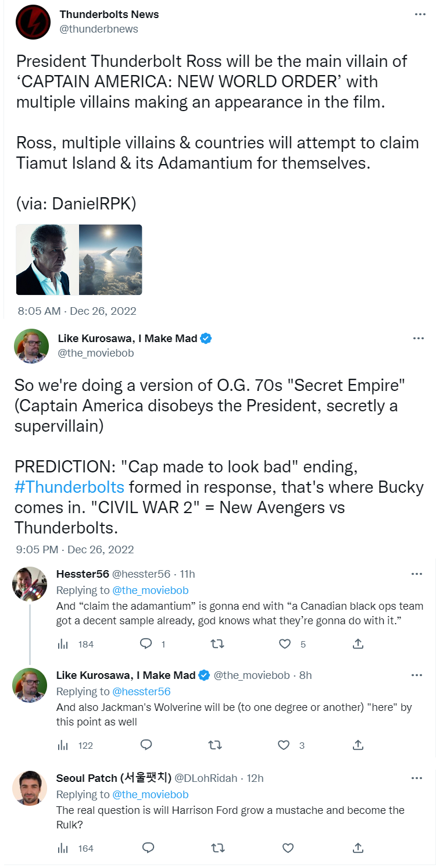
Task: Open Tiamut Island image thumbnail
Action: (x=110, y=259)
